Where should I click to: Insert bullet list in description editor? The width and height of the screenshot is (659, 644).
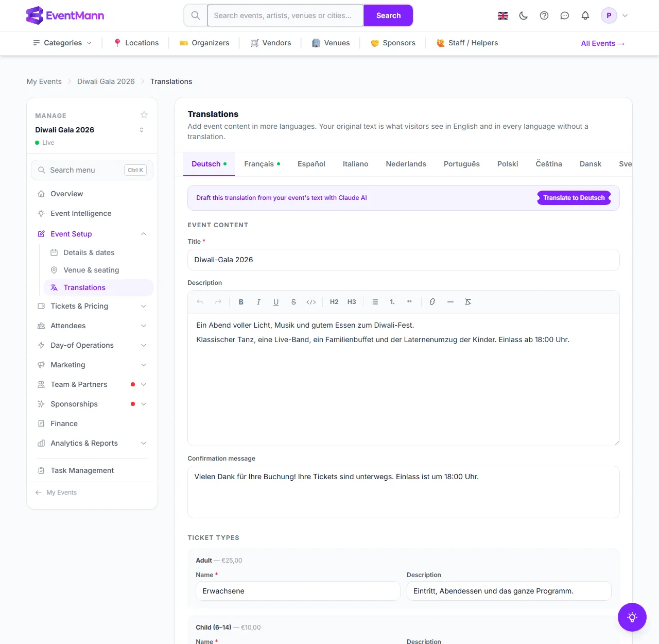coord(375,302)
